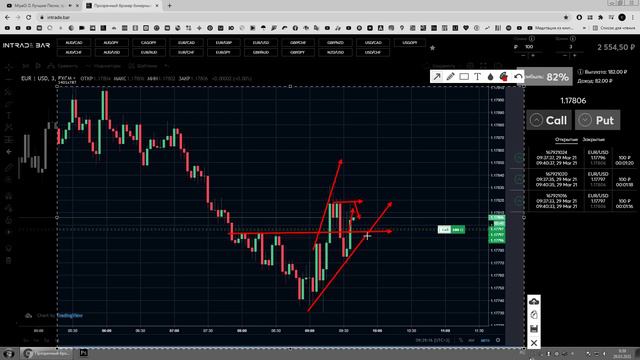The width and height of the screenshot is (640, 360).
Task: Decrease the expiry time with minus
Action: tap(565, 55)
